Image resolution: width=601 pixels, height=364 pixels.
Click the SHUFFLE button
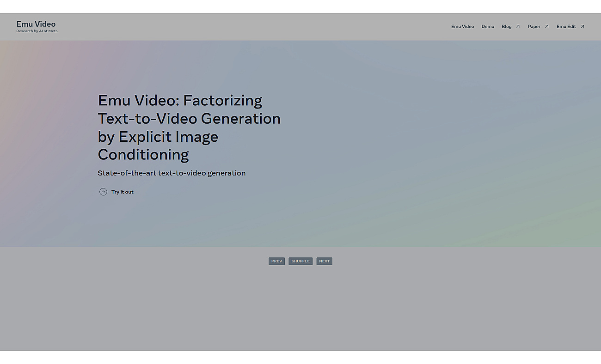coord(300,261)
